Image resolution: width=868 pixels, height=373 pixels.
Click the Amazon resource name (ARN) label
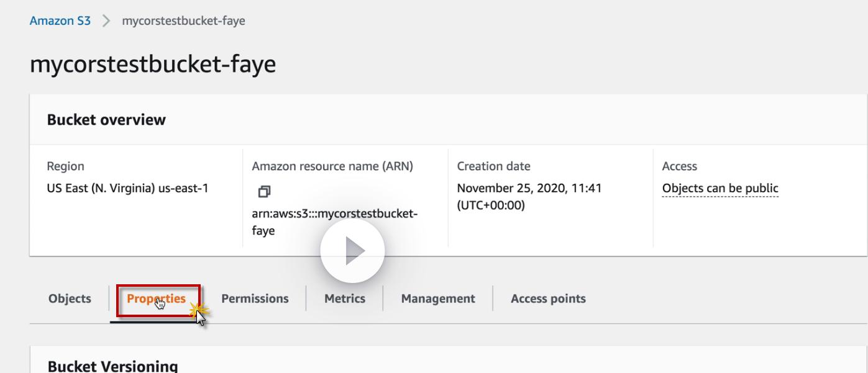[x=332, y=166]
